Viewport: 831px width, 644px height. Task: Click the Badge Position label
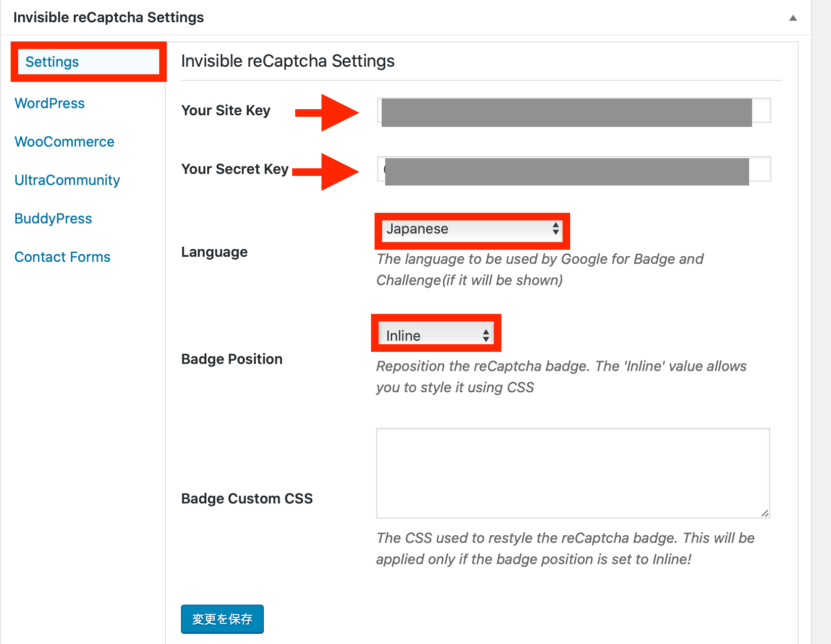pyautogui.click(x=232, y=359)
